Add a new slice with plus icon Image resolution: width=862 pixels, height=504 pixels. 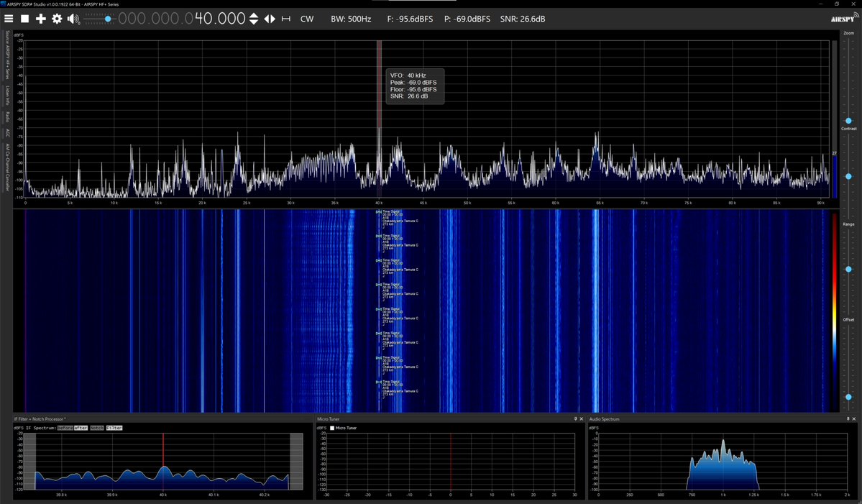pyautogui.click(x=41, y=19)
